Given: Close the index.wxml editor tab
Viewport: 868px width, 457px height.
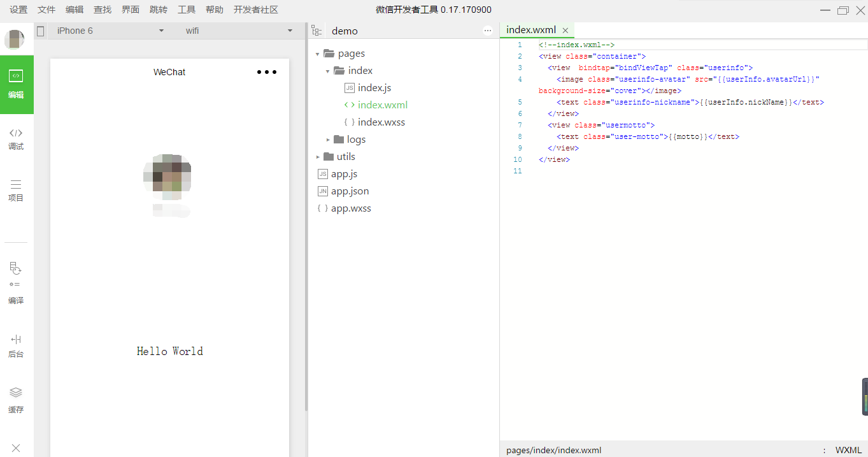Looking at the screenshot, I should tap(565, 31).
